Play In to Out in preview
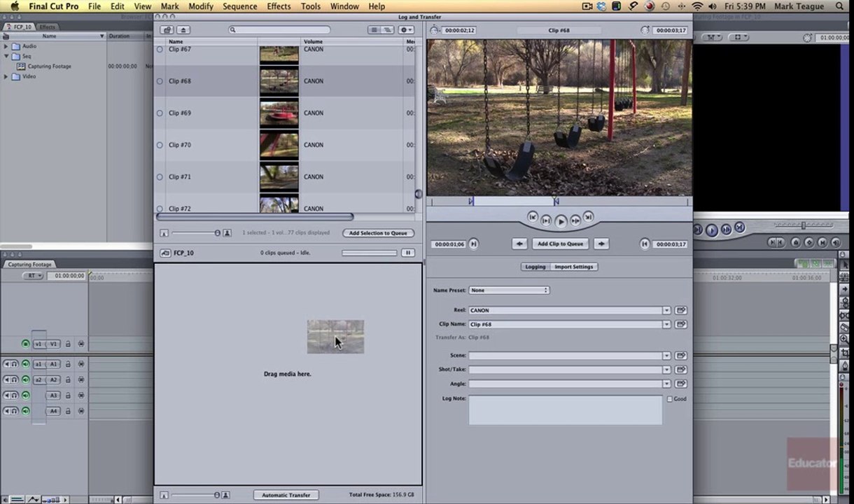 tap(546, 220)
